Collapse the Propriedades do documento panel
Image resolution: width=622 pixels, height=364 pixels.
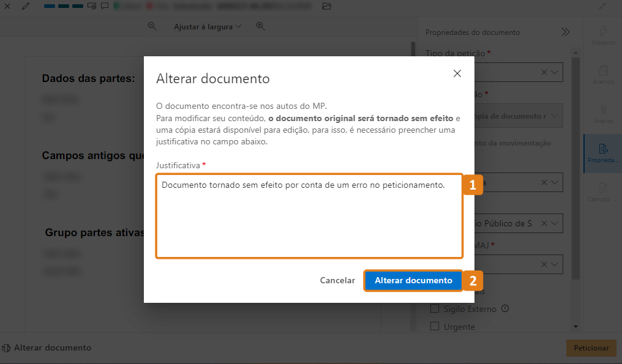(x=565, y=32)
